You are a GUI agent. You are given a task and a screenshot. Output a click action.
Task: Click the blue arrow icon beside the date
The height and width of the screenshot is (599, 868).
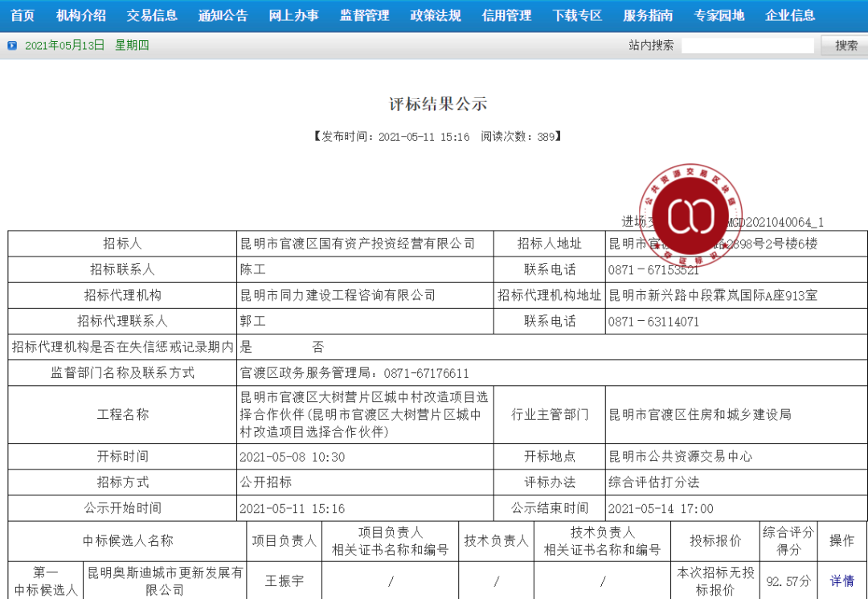pyautogui.click(x=12, y=45)
